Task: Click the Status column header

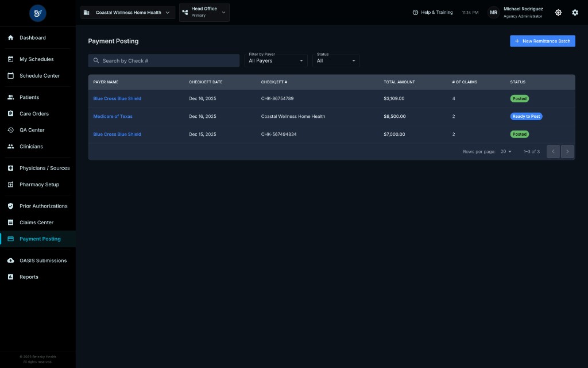Action: click(517, 82)
